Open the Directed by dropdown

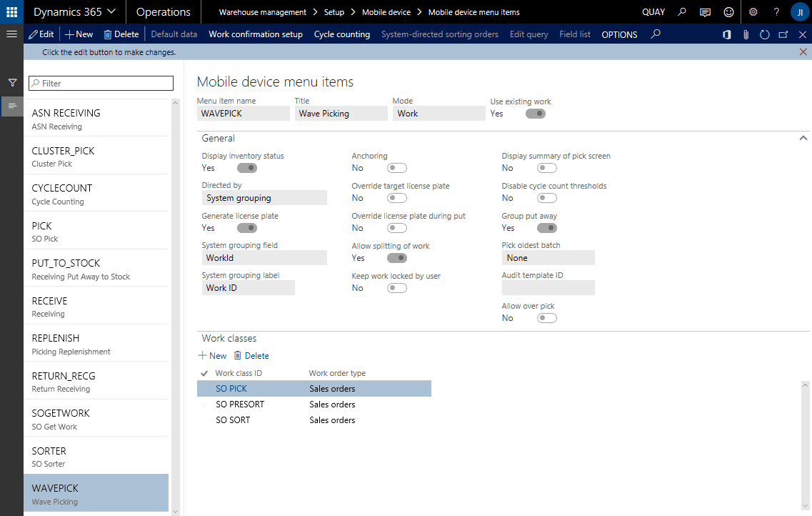coord(264,198)
